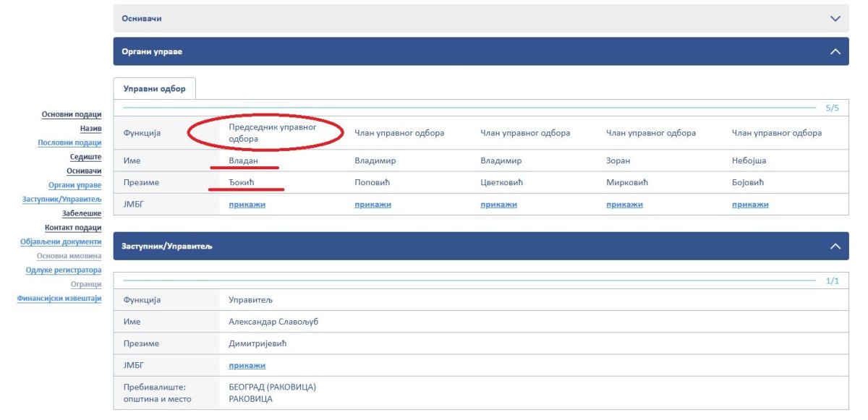The width and height of the screenshot is (868, 420).
Task: Open Одлуке регистратора link
Action: pyautogui.click(x=64, y=270)
